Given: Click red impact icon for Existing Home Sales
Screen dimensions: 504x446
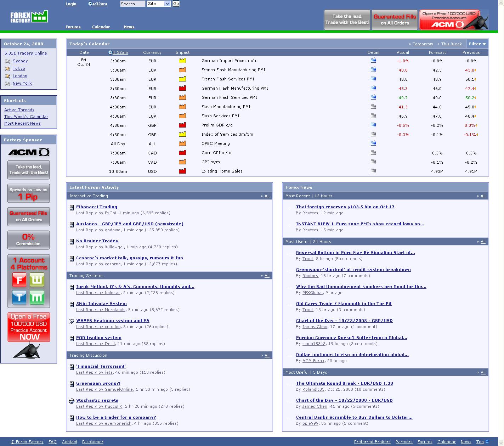Looking at the screenshot, I should [x=182, y=171].
